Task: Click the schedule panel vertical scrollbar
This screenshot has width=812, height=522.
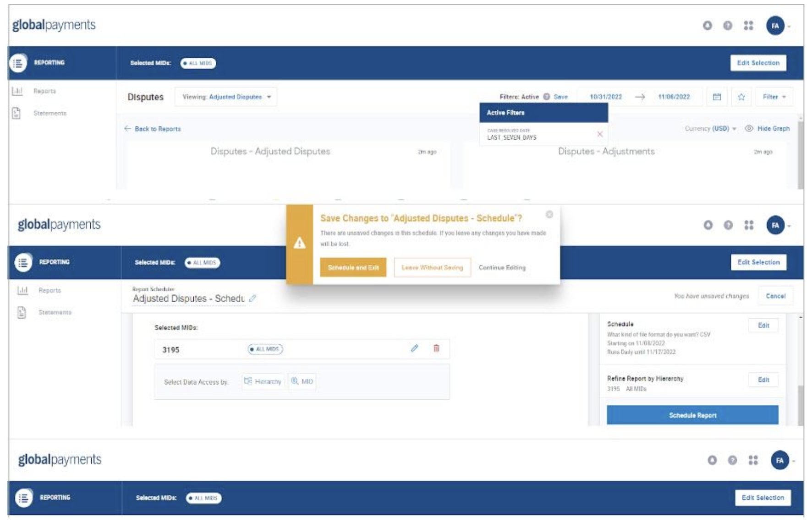Action: (800, 403)
